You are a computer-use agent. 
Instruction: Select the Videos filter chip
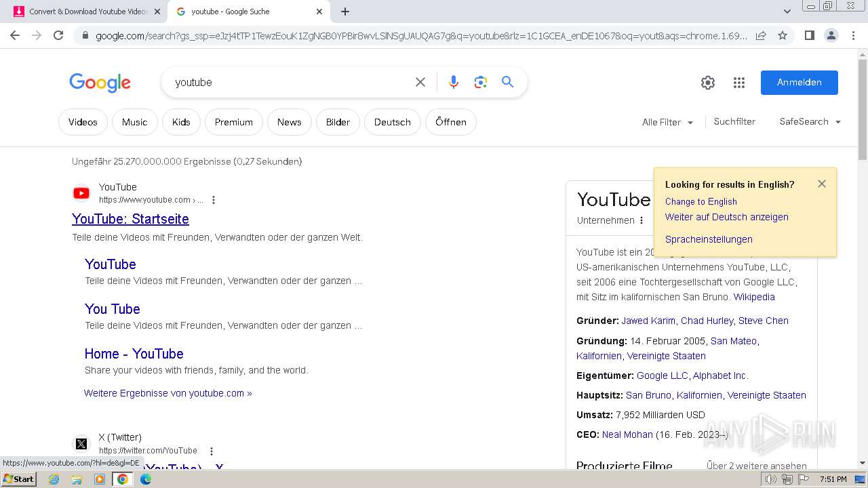(x=83, y=122)
